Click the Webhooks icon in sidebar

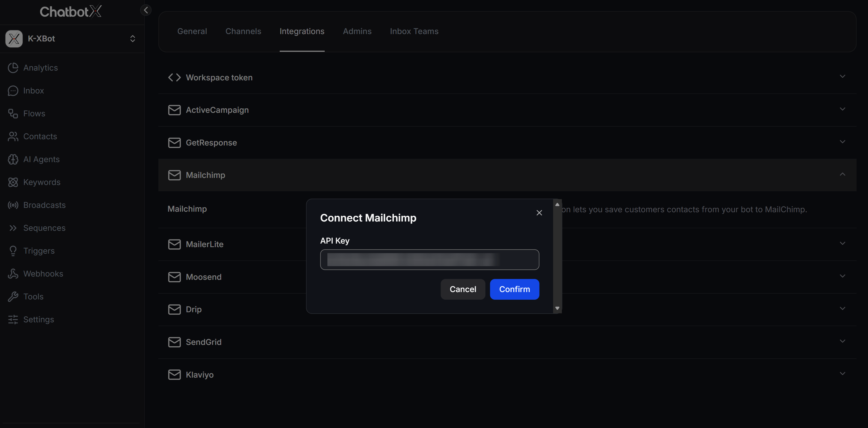tap(13, 274)
